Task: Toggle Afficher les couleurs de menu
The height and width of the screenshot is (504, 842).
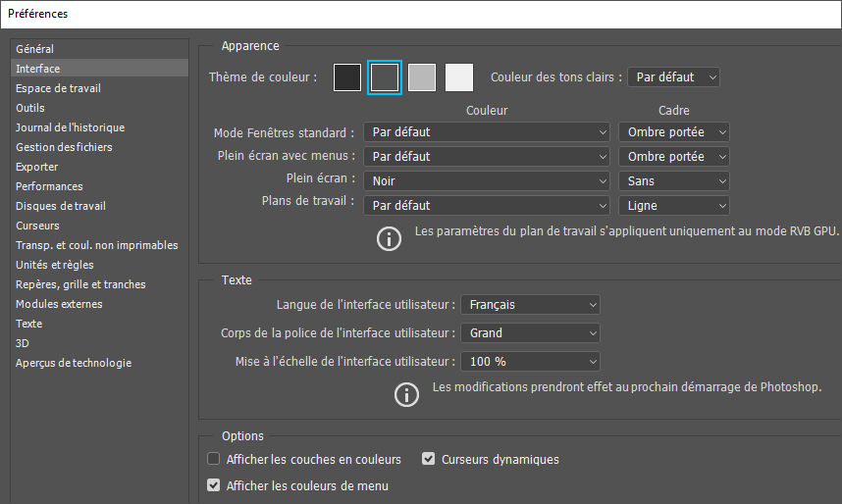Action: [x=214, y=485]
